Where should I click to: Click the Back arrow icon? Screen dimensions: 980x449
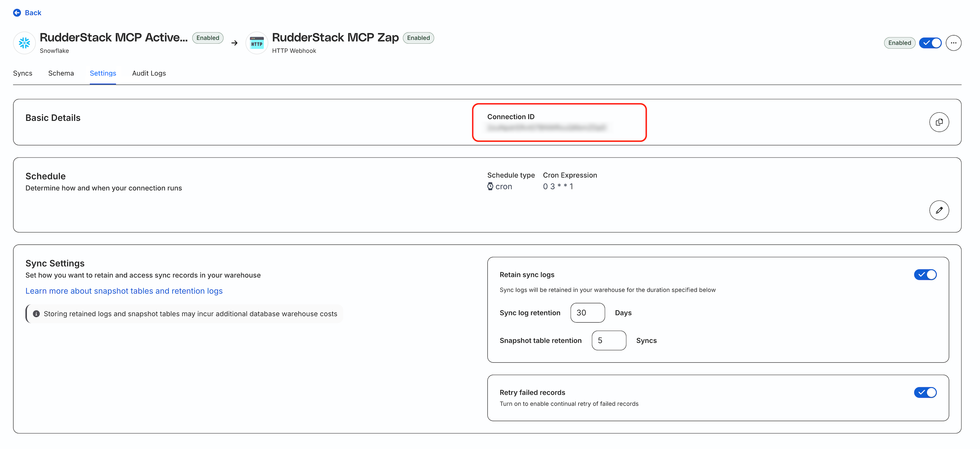tap(17, 12)
